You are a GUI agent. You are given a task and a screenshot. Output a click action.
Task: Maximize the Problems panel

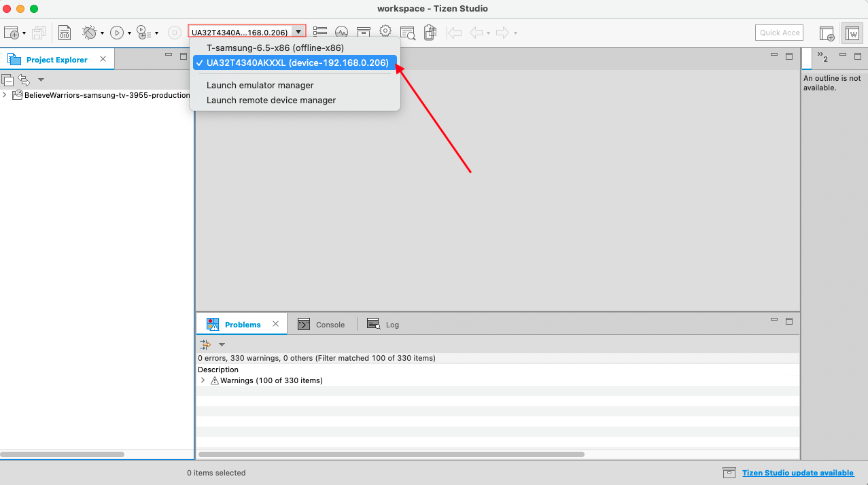(789, 320)
